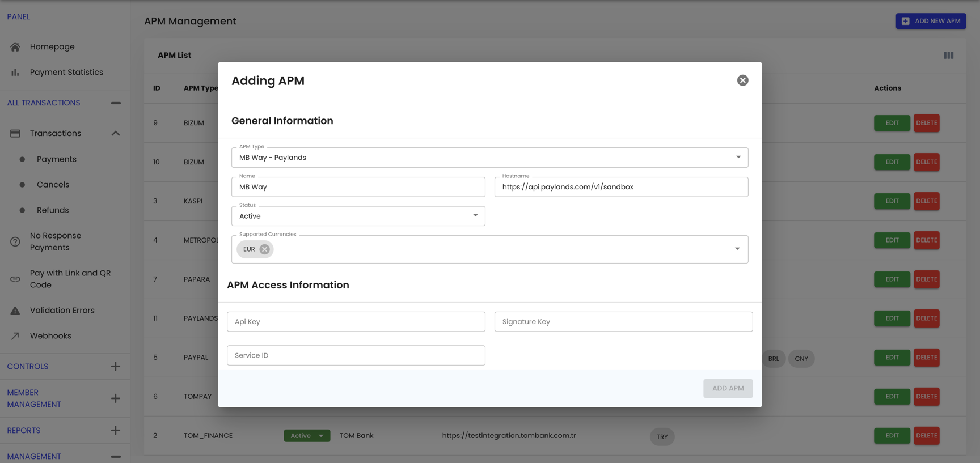Click the Validation Errors warning icon
980x463 pixels.
pyautogui.click(x=15, y=311)
